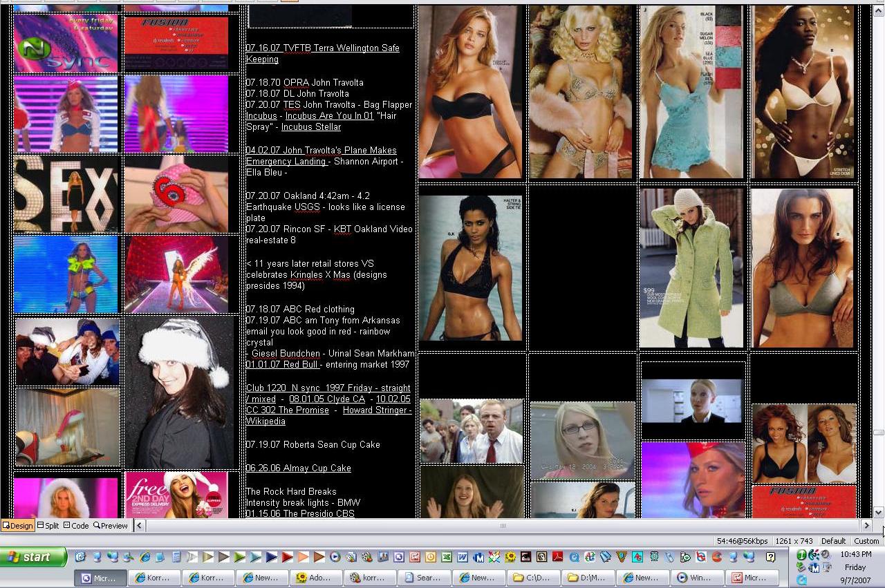This screenshot has height=588, width=885.
Task: Open the Start menu
Action: (33, 557)
